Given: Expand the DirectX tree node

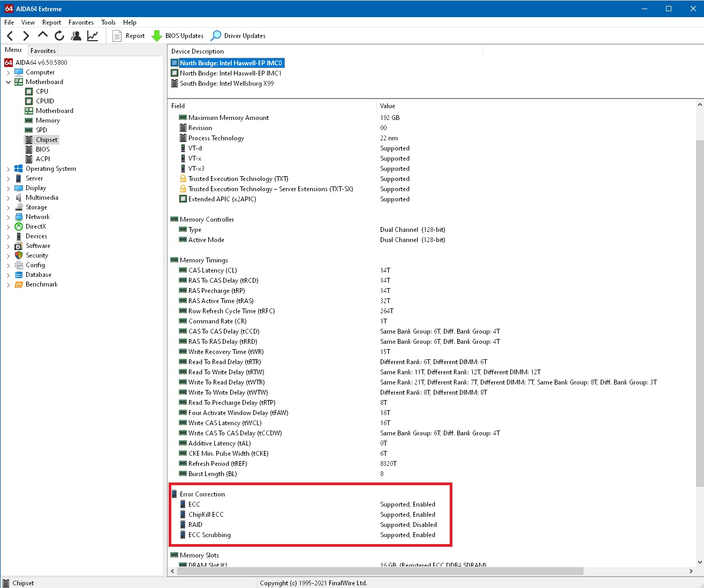Looking at the screenshot, I should 8,227.
